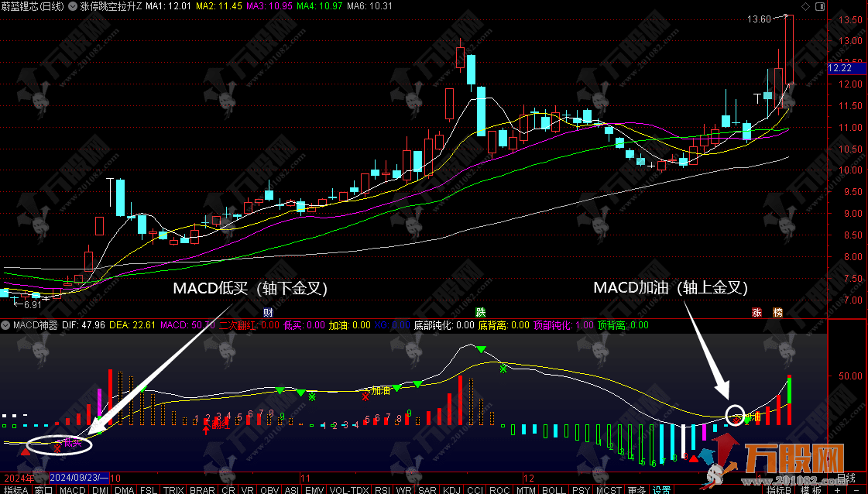This screenshot has height=494, width=868.
Task: Click the 13.60 high price label
Action: point(759,19)
